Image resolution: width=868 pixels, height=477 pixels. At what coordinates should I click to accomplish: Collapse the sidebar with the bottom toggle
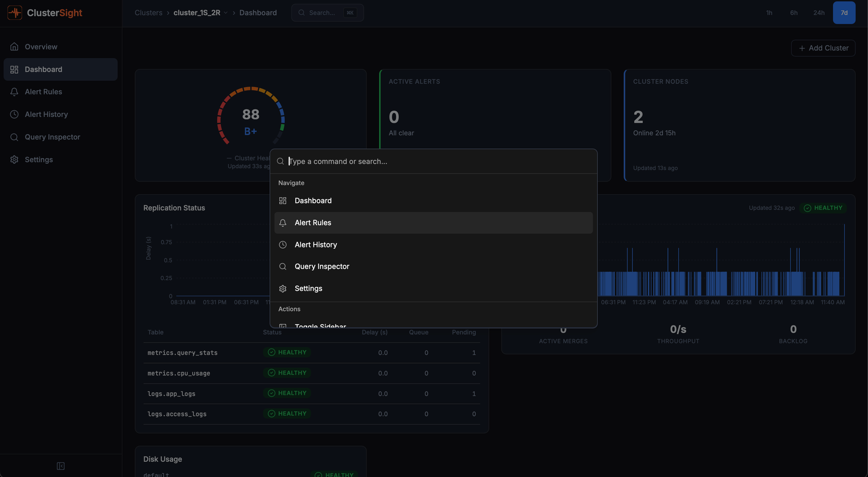point(61,466)
